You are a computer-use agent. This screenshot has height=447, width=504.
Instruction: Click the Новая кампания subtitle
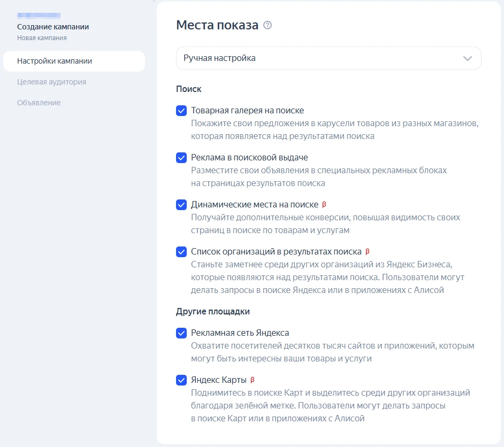pos(42,38)
